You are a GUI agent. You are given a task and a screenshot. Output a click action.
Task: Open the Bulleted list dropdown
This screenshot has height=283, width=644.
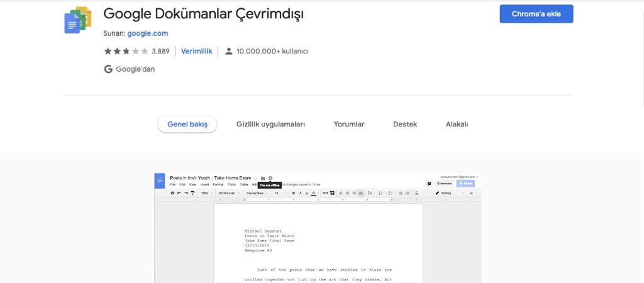click(392, 193)
